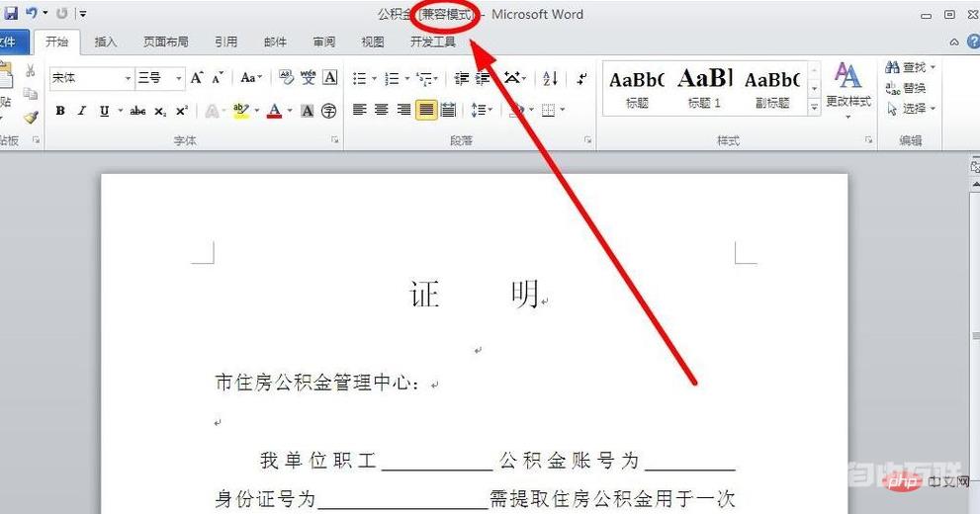Click the enclosed character 字 icon
980x514 pixels.
[328, 111]
